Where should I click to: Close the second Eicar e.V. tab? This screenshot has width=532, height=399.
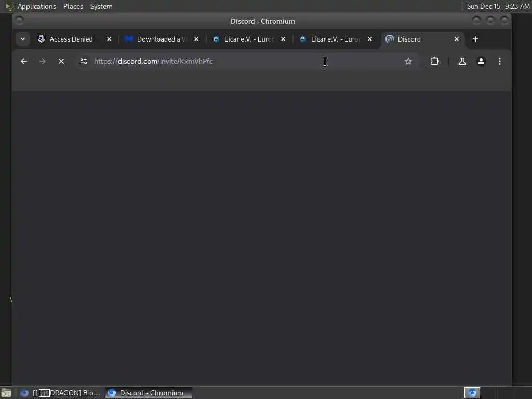click(370, 39)
